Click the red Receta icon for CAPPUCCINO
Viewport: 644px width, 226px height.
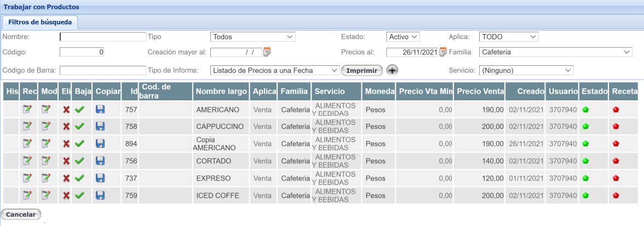[616, 126]
